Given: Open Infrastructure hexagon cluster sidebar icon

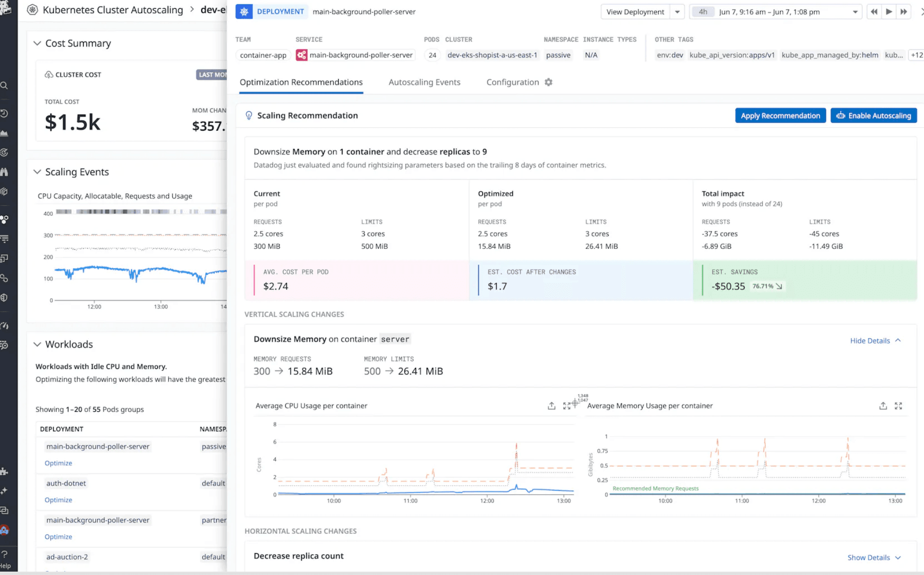Looking at the screenshot, I should (4, 219).
